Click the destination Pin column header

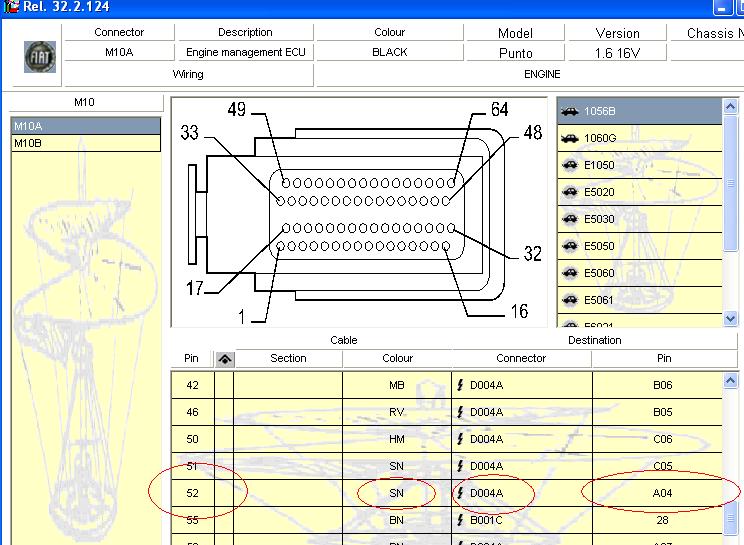coord(664,359)
